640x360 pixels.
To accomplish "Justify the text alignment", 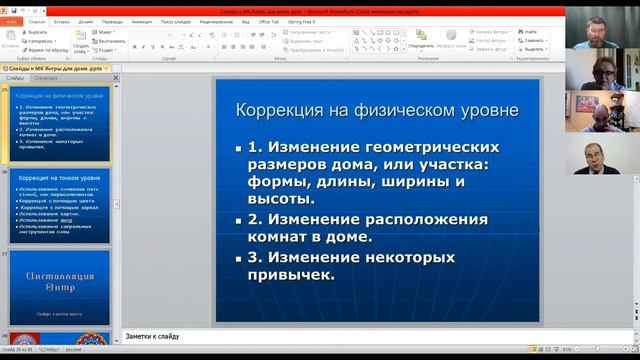I will point(252,47).
